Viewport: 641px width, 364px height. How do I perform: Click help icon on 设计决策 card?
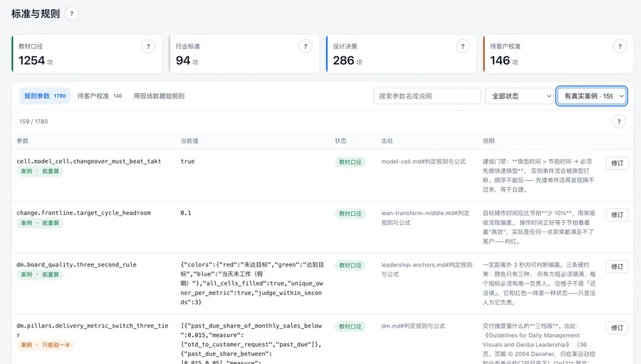click(x=462, y=46)
